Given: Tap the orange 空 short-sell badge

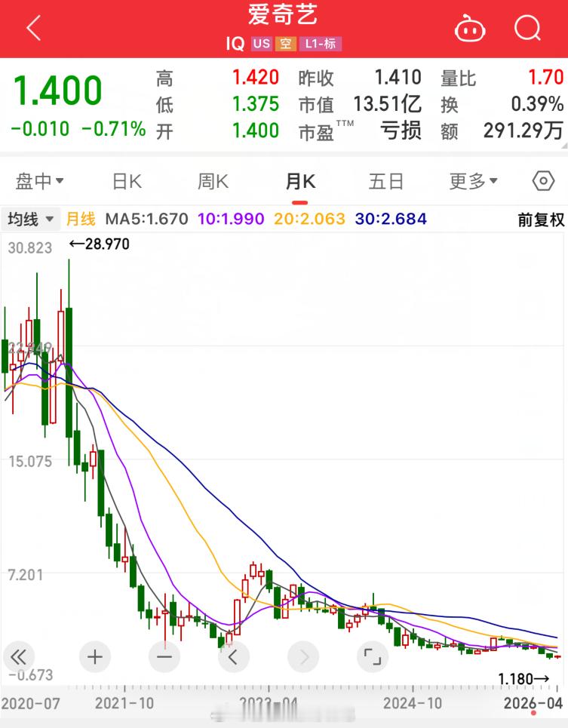Looking at the screenshot, I should click(285, 44).
